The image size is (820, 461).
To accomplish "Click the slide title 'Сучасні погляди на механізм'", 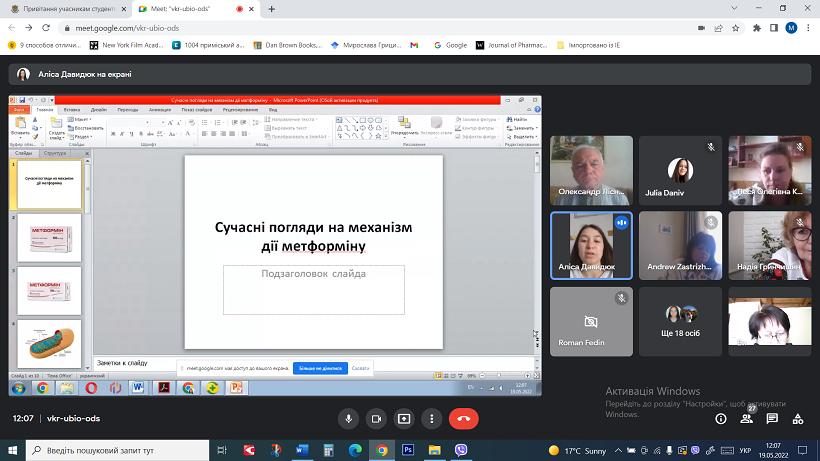I will (313, 227).
